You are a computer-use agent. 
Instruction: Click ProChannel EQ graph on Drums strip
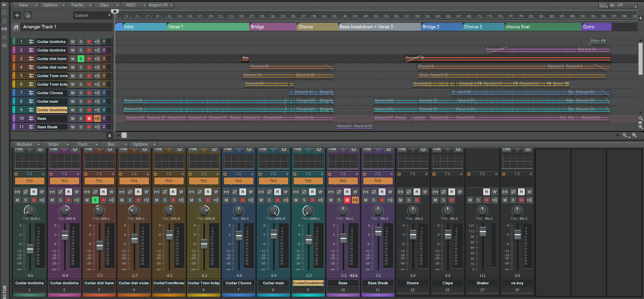412,161
